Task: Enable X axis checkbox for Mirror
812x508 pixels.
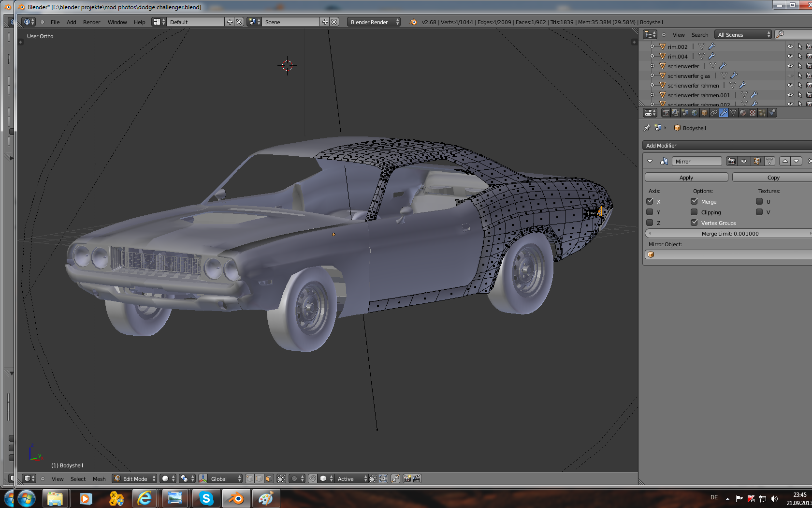Action: point(650,201)
